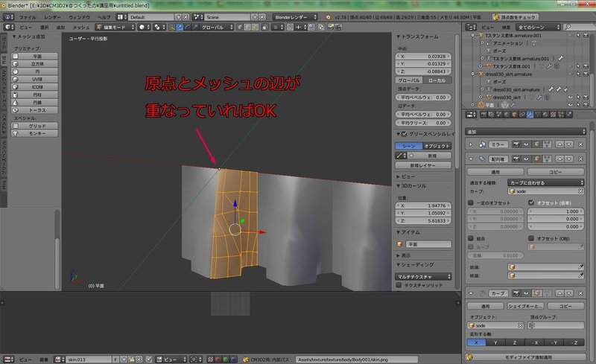This screenshot has height=364, width=596.
Task: Move 配列複 modifier up
Action: (559, 159)
